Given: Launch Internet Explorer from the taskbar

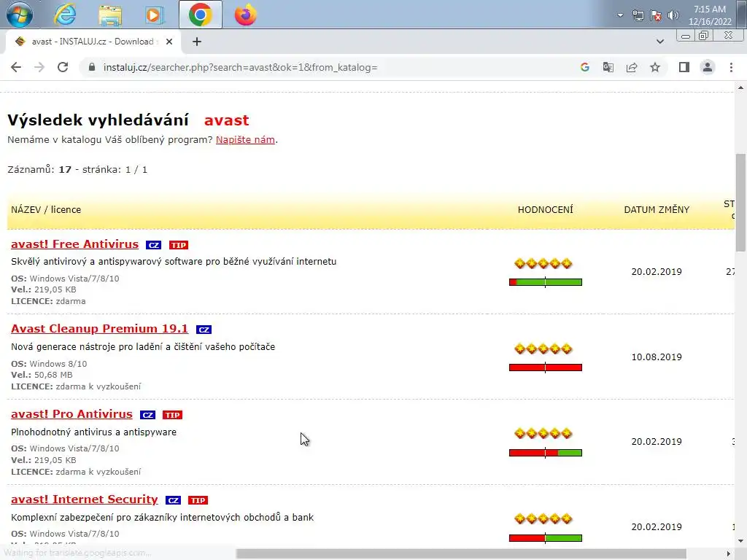Looking at the screenshot, I should (x=65, y=15).
